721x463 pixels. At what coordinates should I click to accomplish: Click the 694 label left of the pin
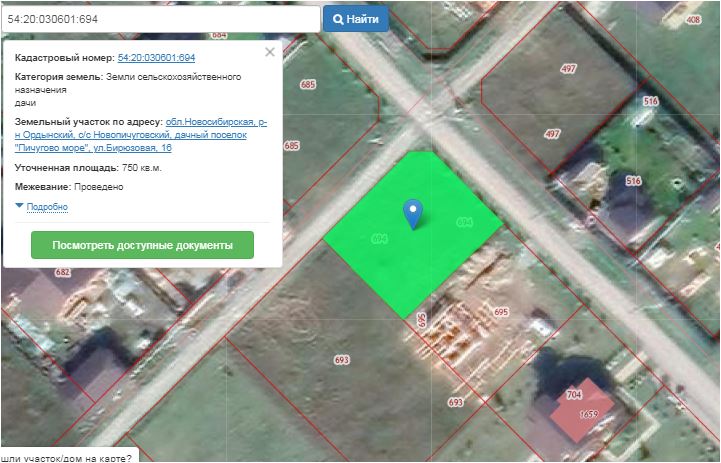tap(378, 239)
